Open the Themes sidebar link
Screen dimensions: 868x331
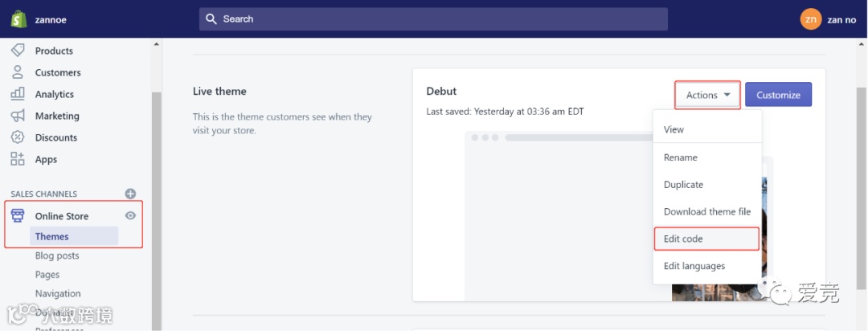(52, 236)
